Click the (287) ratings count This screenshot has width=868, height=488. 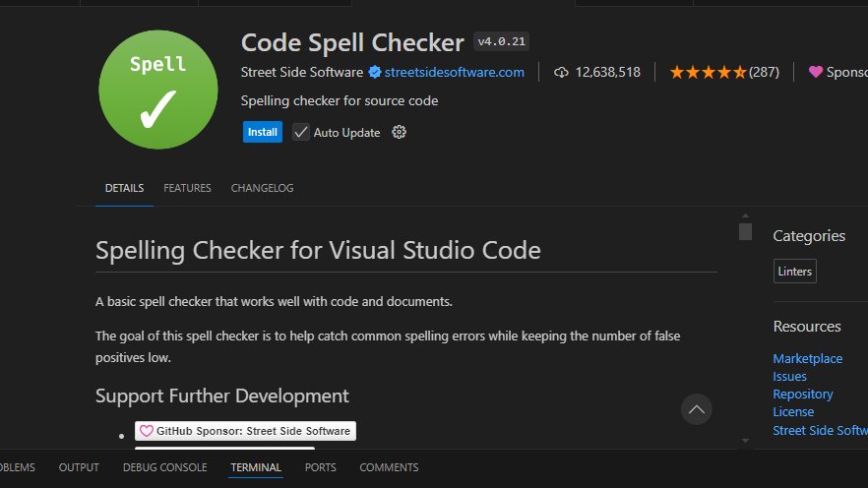coord(764,73)
